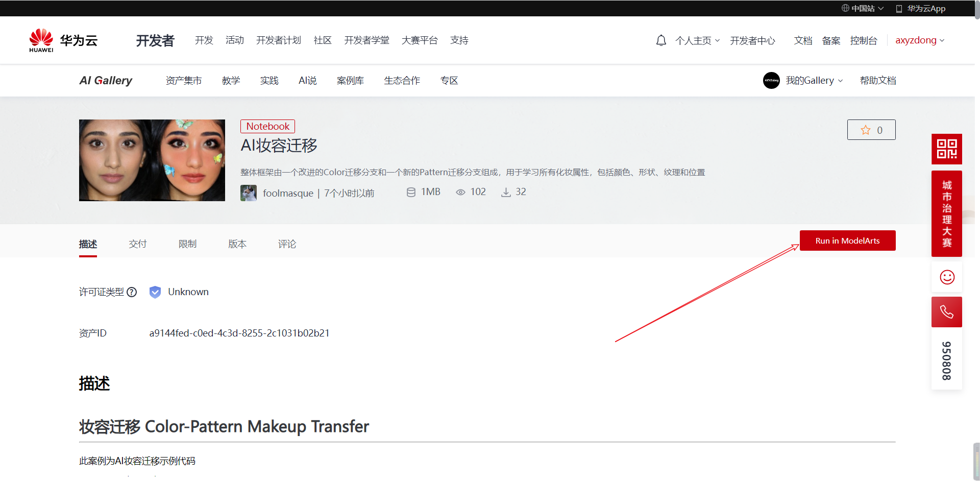
Task: Open the 备案 link
Action: 831,40
